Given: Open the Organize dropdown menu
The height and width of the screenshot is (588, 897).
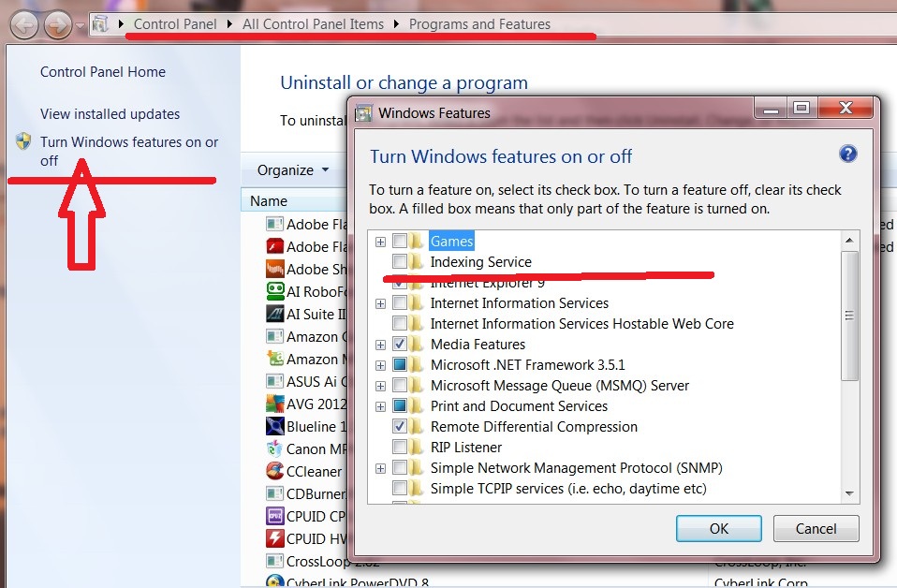Looking at the screenshot, I should click(293, 169).
